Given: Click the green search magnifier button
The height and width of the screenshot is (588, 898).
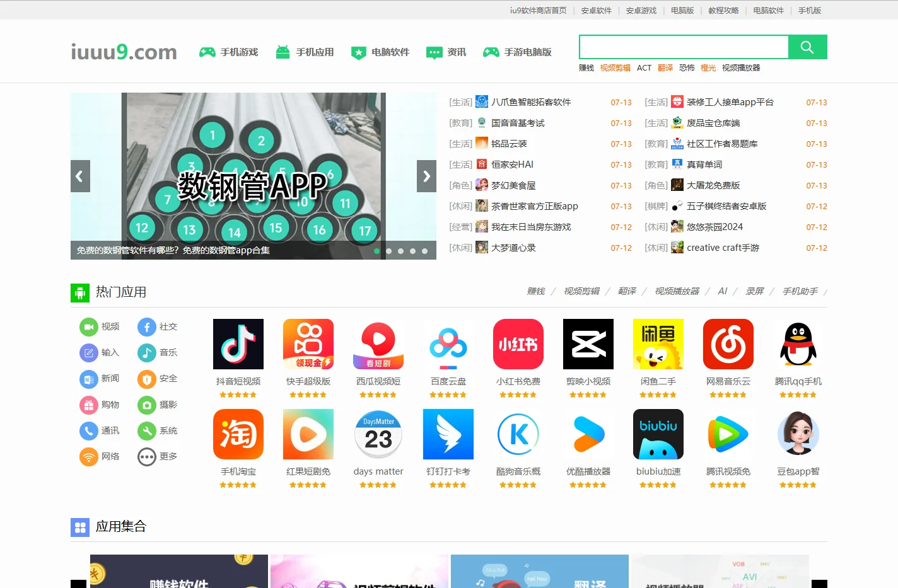Looking at the screenshot, I should click(807, 47).
